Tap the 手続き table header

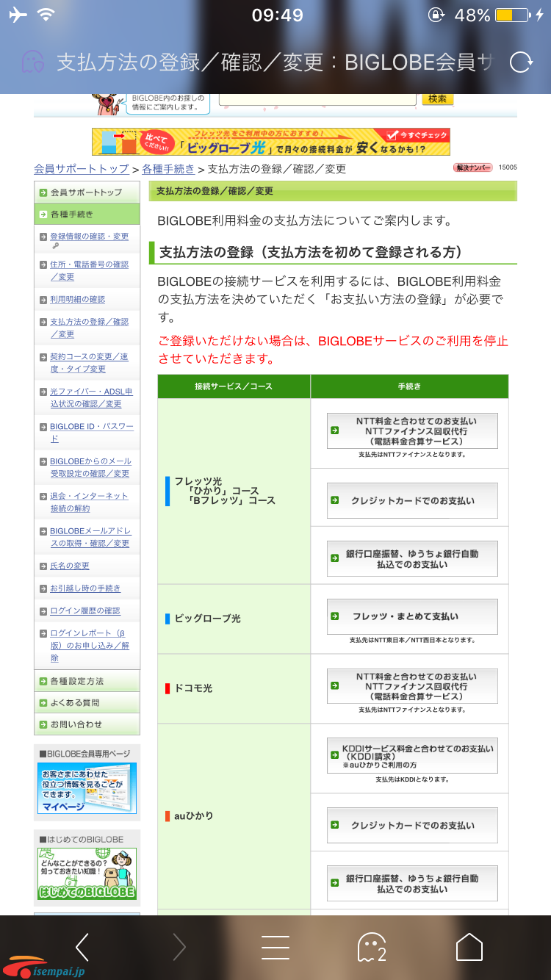(x=409, y=386)
